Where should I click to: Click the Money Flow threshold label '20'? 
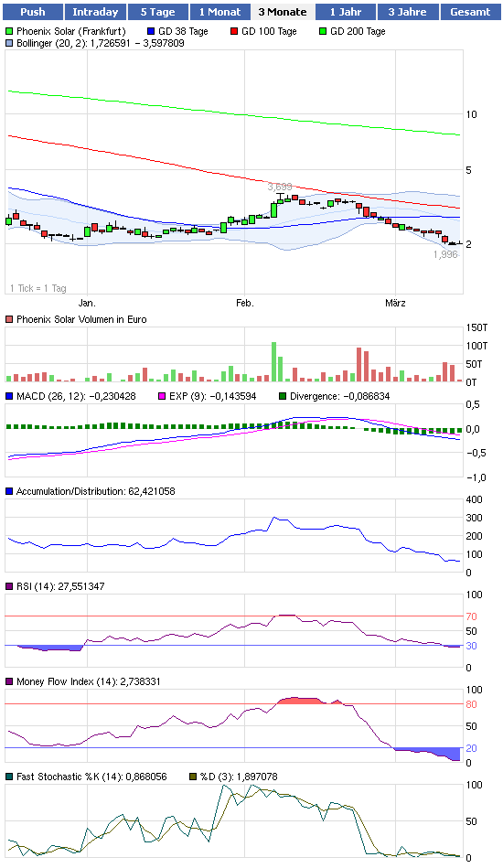472,748
